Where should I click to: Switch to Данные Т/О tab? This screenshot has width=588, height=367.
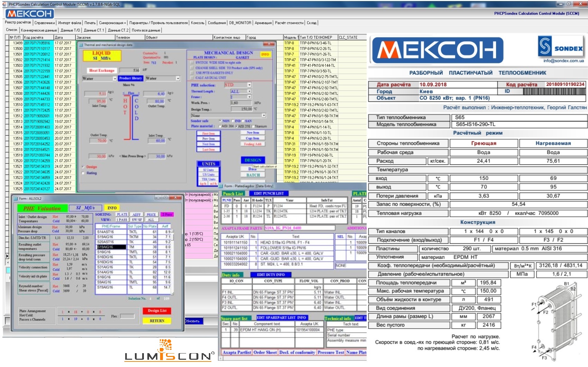(70, 30)
